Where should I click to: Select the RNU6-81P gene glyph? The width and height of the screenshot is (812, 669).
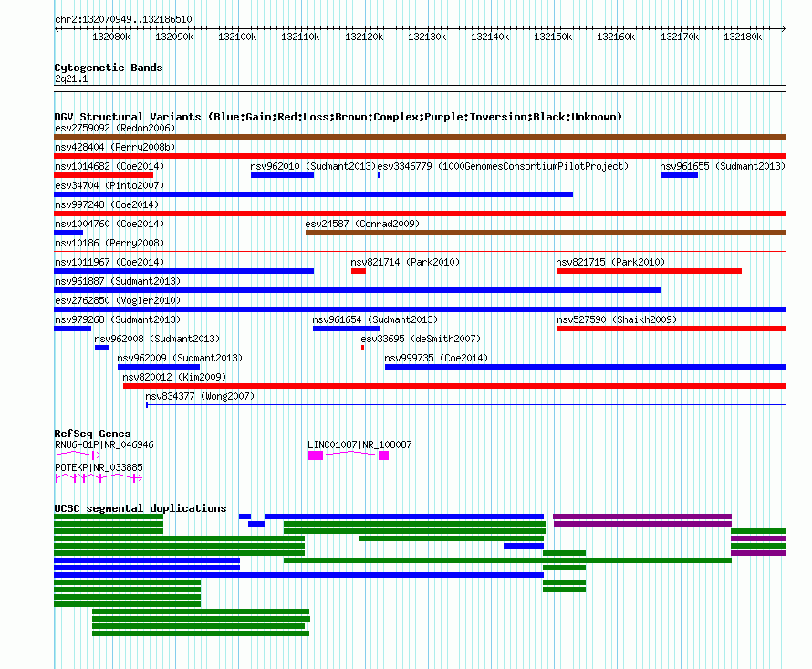tap(78, 455)
